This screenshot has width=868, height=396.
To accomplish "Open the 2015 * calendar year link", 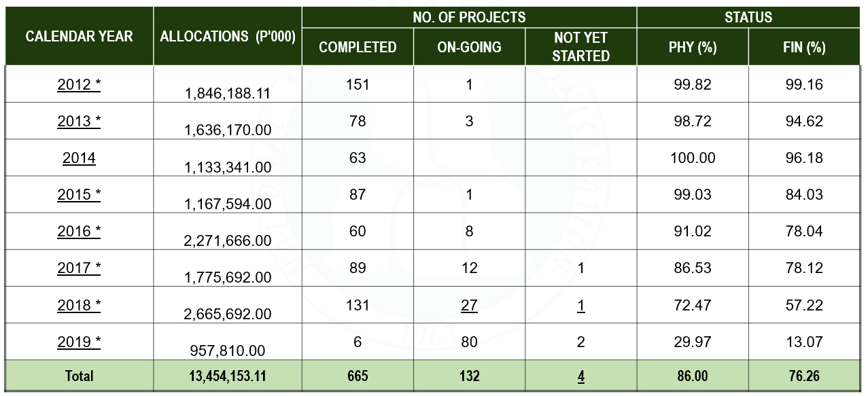I will [x=79, y=195].
